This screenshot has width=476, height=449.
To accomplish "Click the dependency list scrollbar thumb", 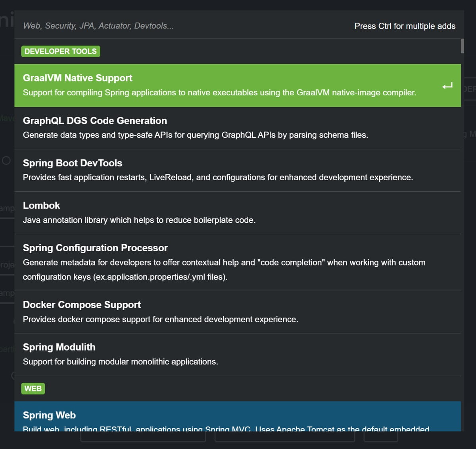I will tap(463, 46).
